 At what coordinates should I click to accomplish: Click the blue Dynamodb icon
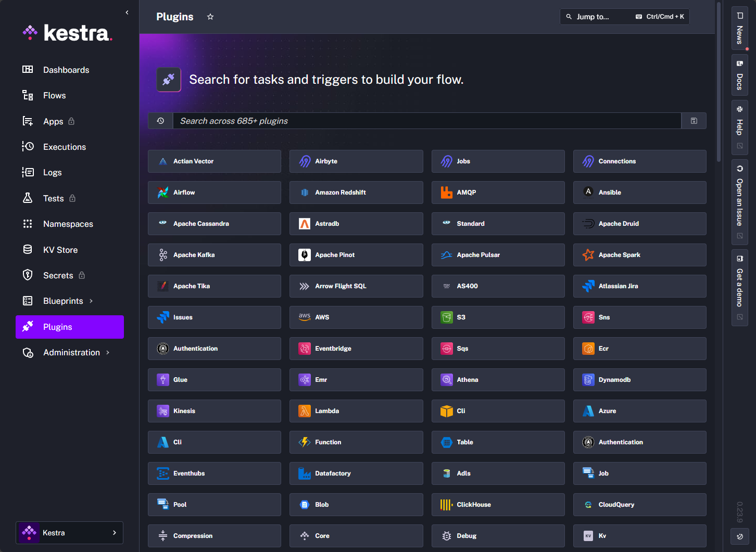click(x=588, y=380)
